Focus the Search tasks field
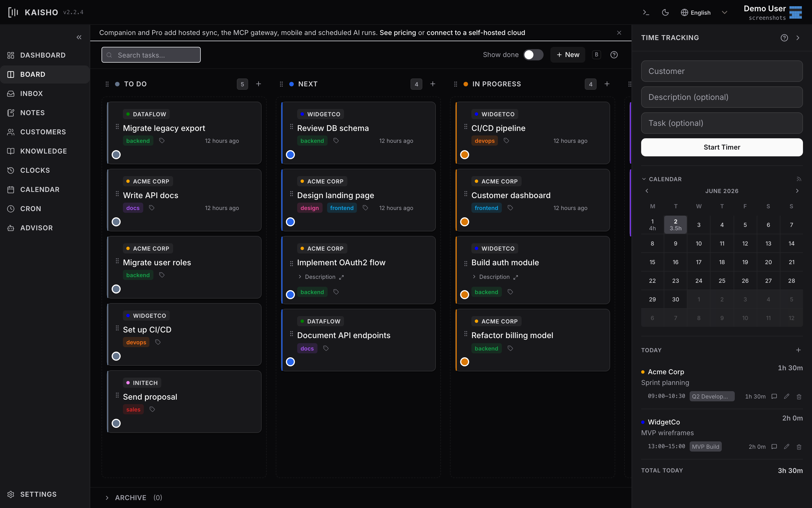This screenshot has width=812, height=508. click(151, 55)
